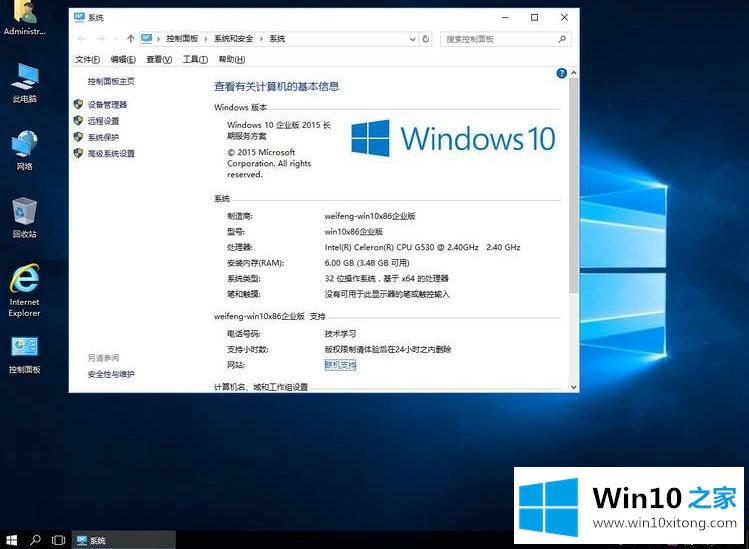
Task: Click the scrollbar down arrow
Action: (574, 388)
